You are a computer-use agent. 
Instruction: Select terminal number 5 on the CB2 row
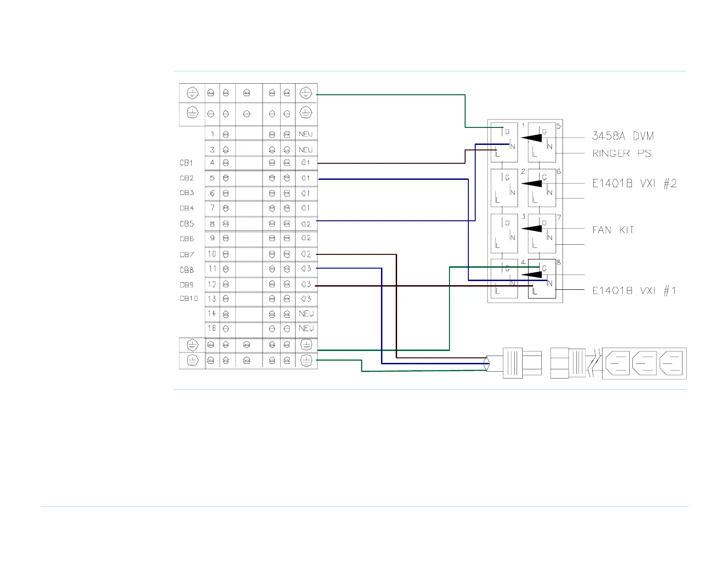point(212,178)
